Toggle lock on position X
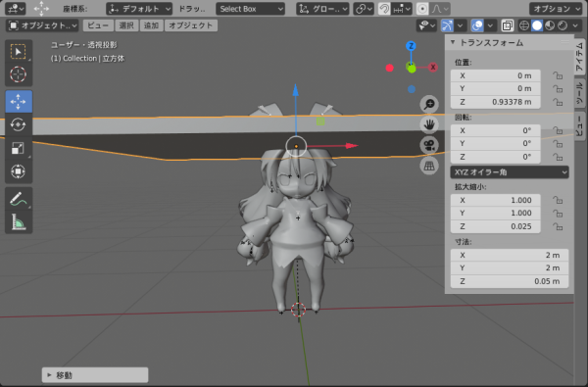This screenshot has width=588, height=387. (558, 75)
